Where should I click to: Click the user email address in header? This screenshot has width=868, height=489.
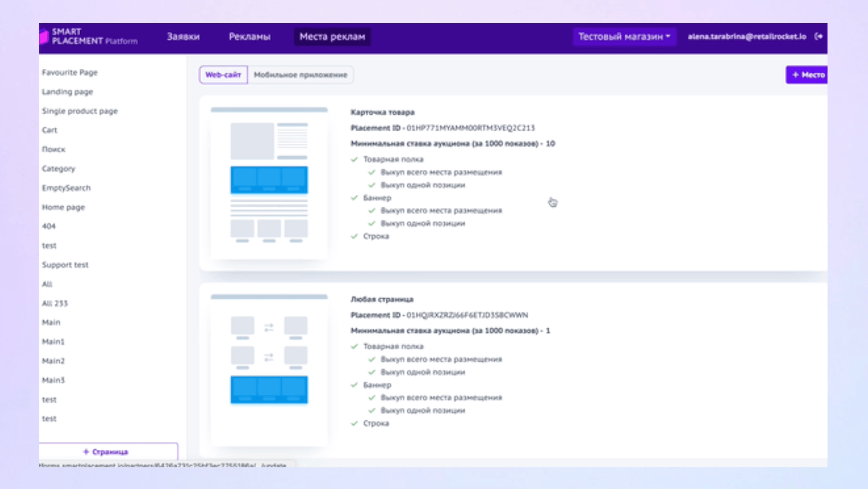(x=746, y=36)
